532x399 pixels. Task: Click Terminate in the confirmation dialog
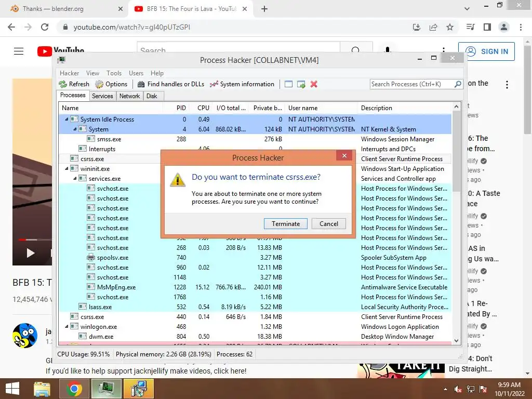[x=285, y=223]
